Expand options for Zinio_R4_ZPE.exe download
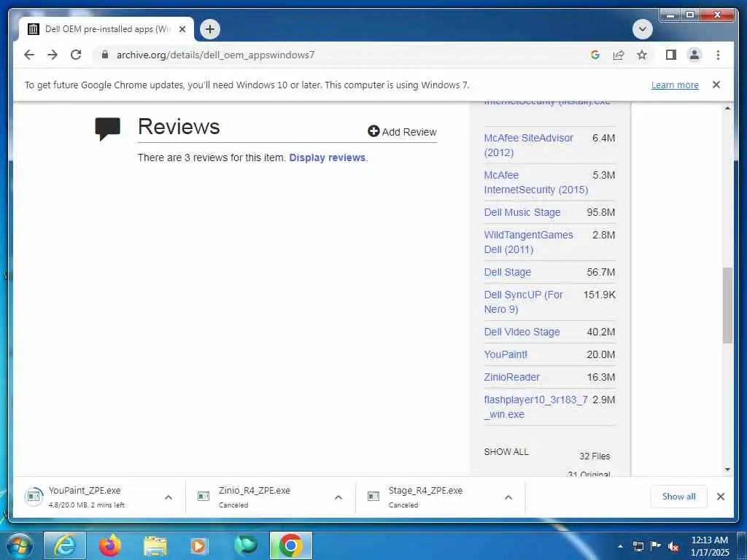Viewport: 747px width, 560px height. [338, 497]
